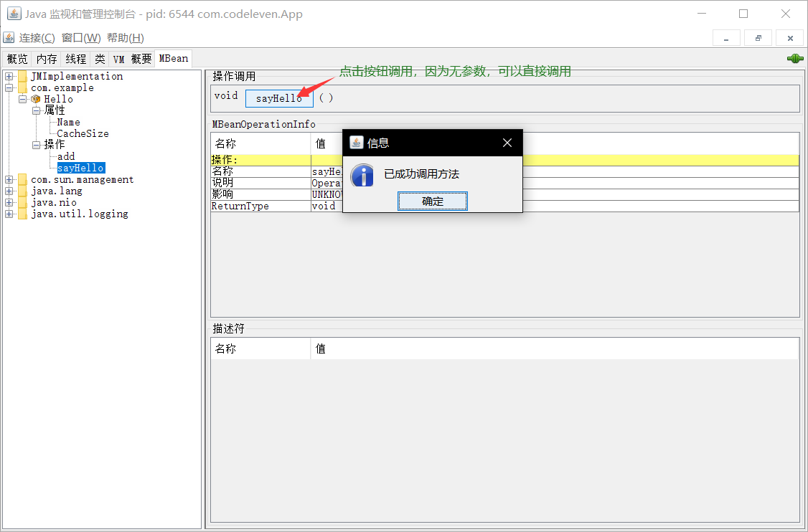Screen dimensions: 808x532
Task: Switch to the 类 tab
Action: tap(100, 59)
